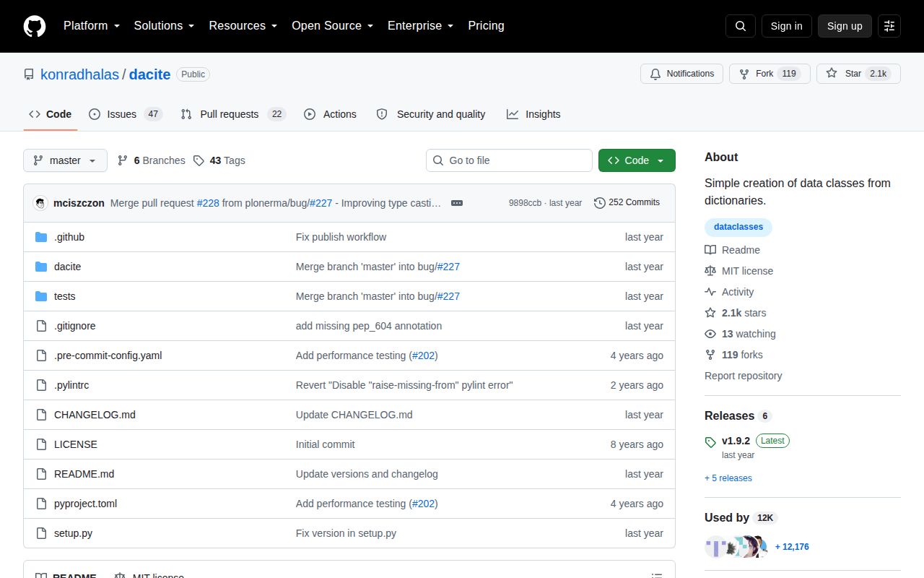Open the CHANGELOG.md file
924x578 pixels.
(95, 415)
